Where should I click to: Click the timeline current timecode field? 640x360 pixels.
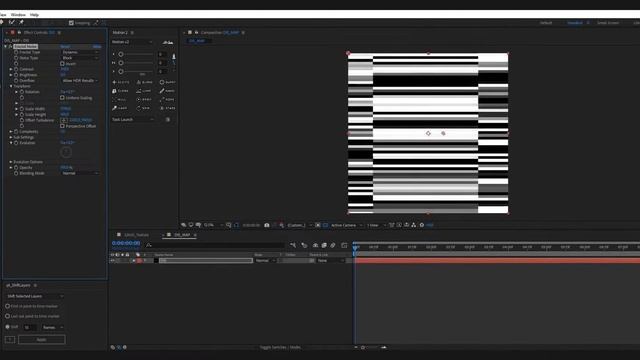pyautogui.click(x=126, y=243)
